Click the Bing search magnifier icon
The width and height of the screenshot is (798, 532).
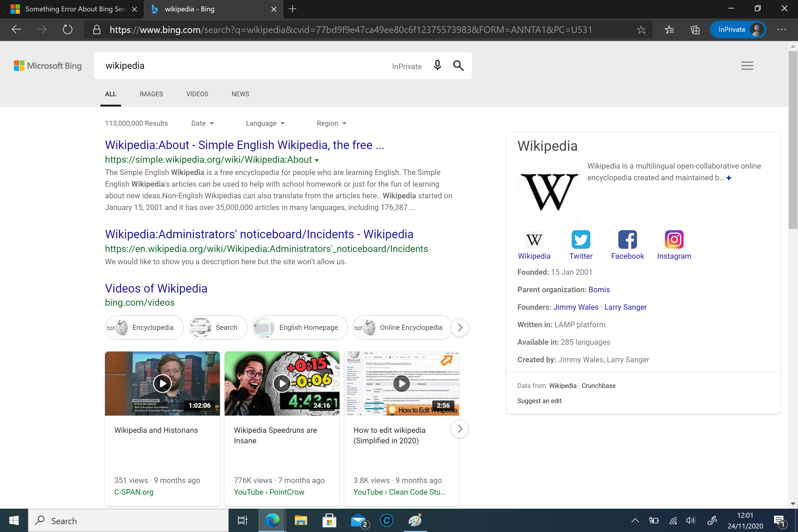458,65
